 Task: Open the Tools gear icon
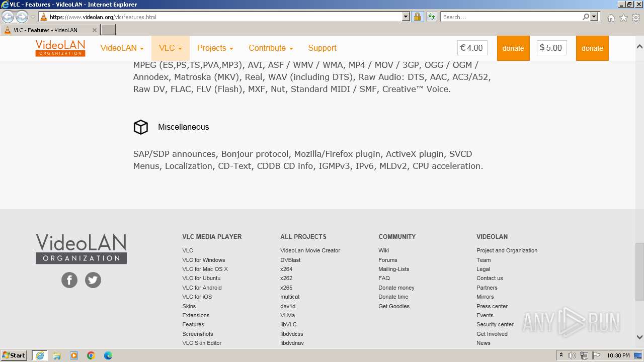(636, 18)
